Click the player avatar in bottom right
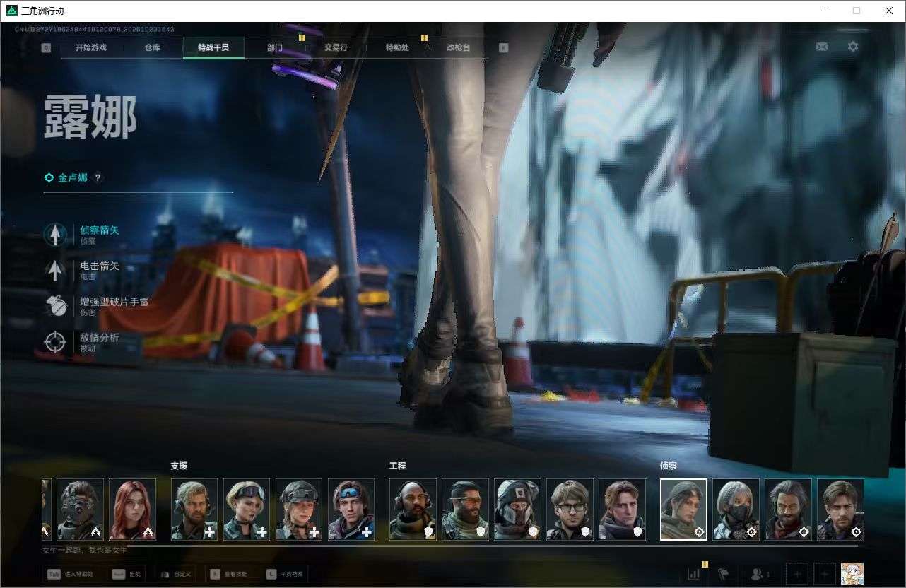This screenshot has height=588, width=906. point(852,574)
